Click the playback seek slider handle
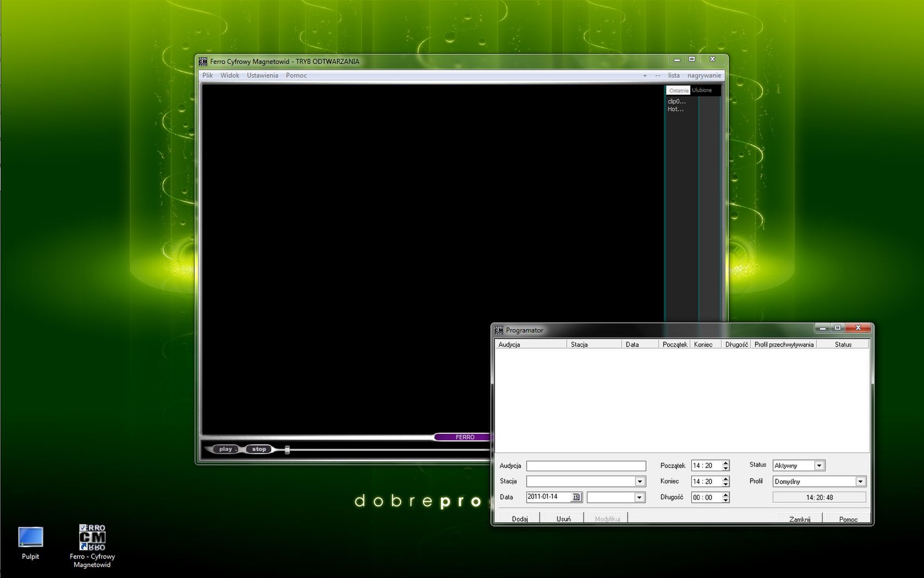The width and height of the screenshot is (924, 578). click(x=287, y=450)
